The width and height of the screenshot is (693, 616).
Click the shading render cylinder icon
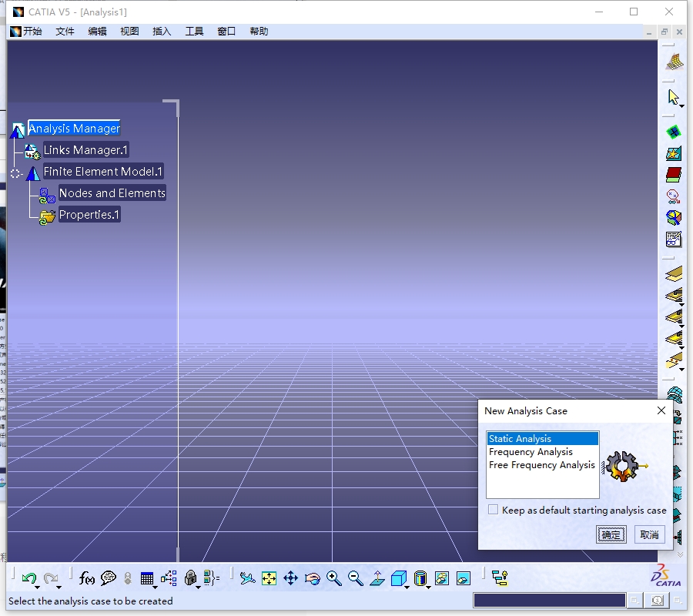pos(420,578)
